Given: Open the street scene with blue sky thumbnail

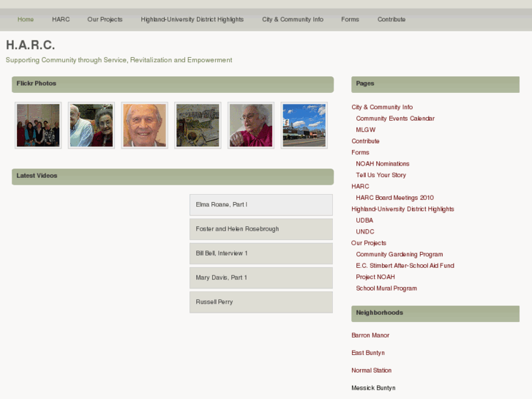Looking at the screenshot, I should point(304,125).
